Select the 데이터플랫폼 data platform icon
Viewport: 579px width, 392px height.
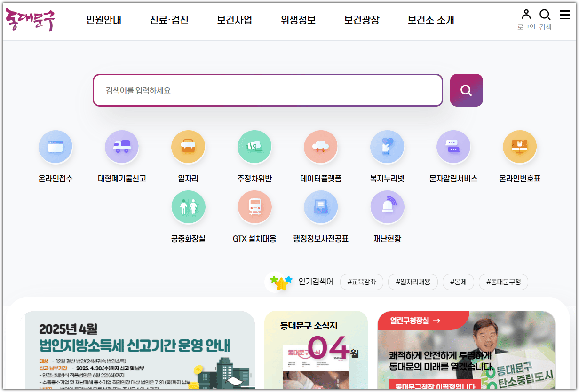click(321, 147)
